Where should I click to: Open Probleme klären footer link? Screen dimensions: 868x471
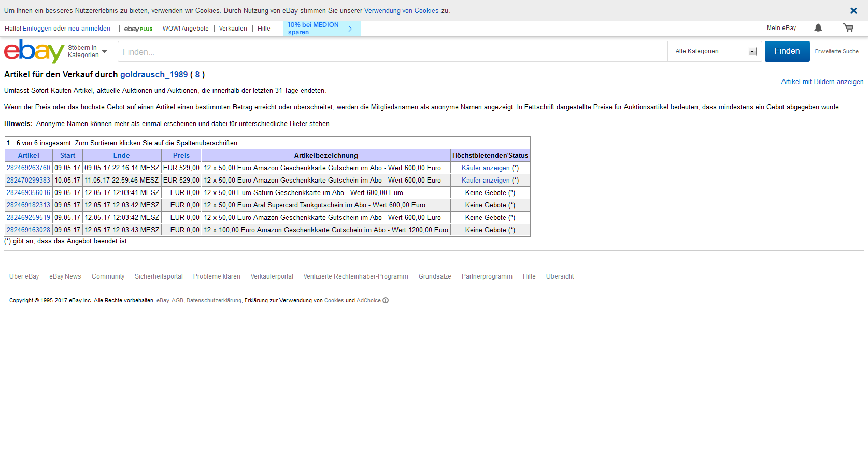(x=217, y=276)
